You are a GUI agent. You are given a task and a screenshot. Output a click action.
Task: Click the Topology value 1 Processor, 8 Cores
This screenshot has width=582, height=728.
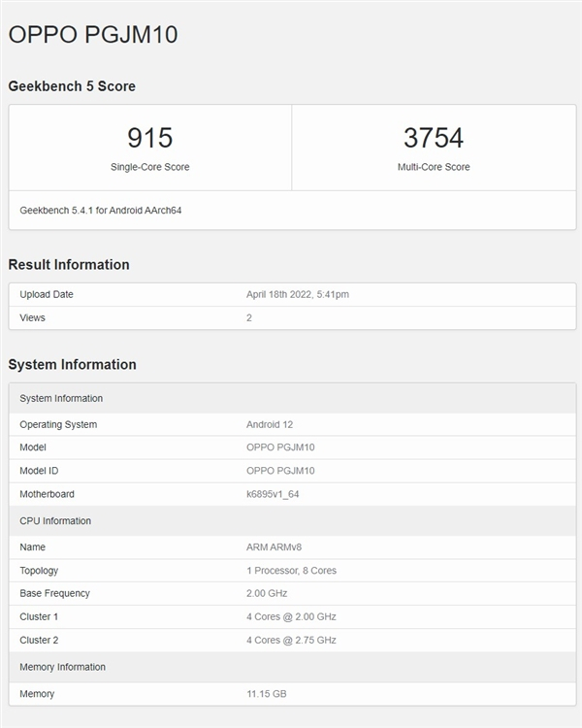coord(291,571)
